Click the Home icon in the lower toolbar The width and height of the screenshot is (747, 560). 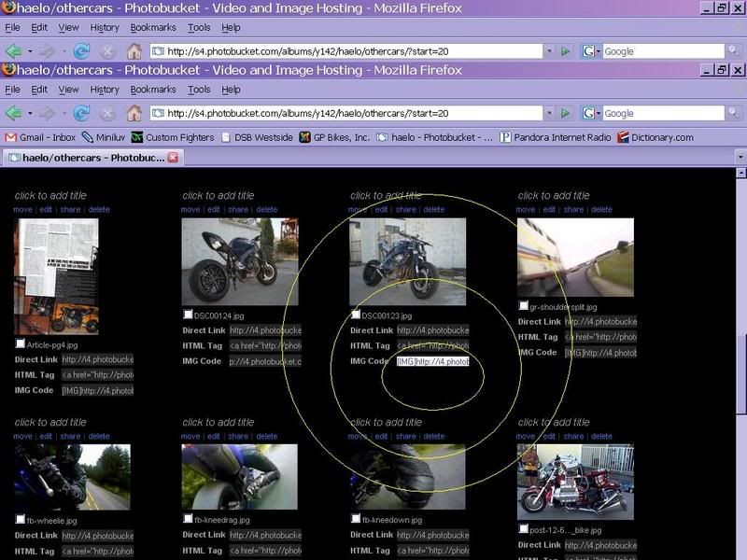134,113
